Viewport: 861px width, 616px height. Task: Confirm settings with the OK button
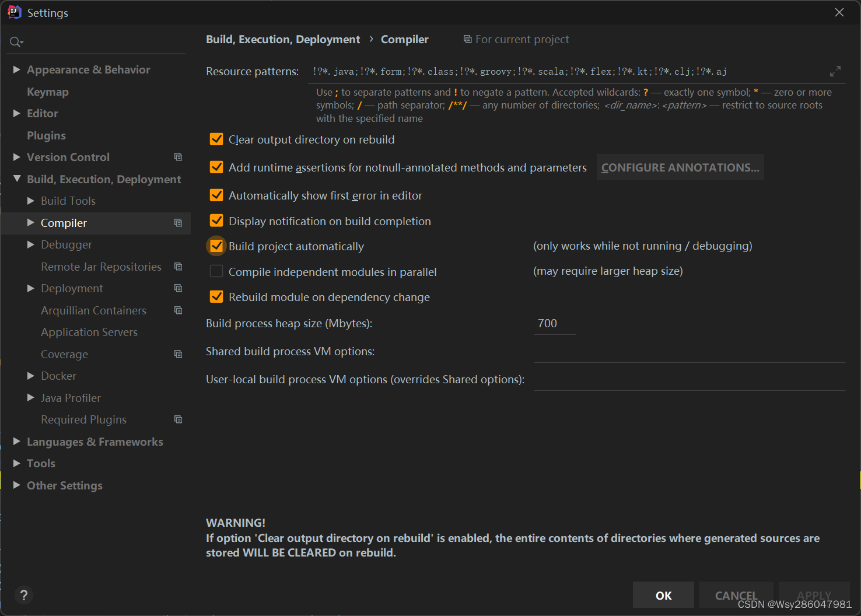[663, 595]
